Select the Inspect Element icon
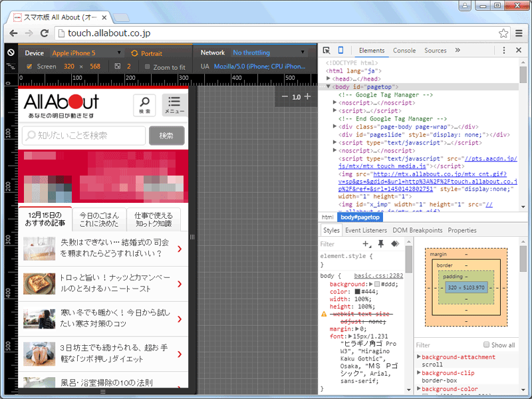 pos(327,50)
